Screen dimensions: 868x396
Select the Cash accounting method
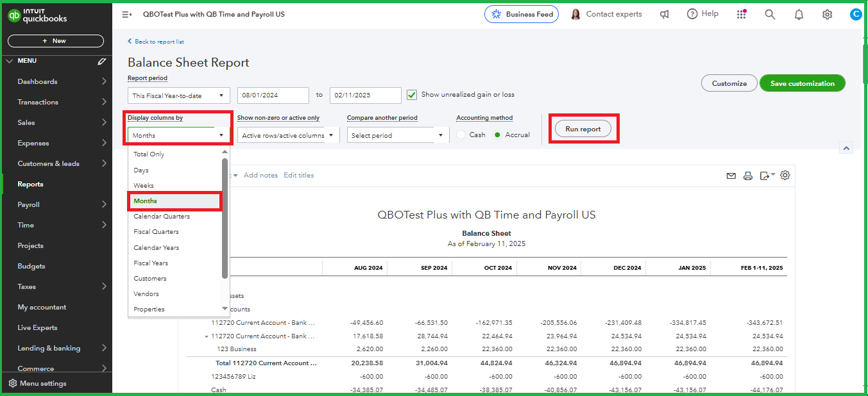461,135
